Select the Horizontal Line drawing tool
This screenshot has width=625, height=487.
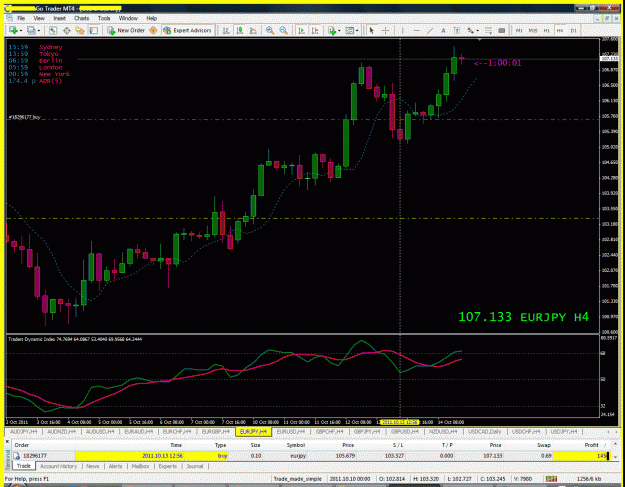[417, 30]
